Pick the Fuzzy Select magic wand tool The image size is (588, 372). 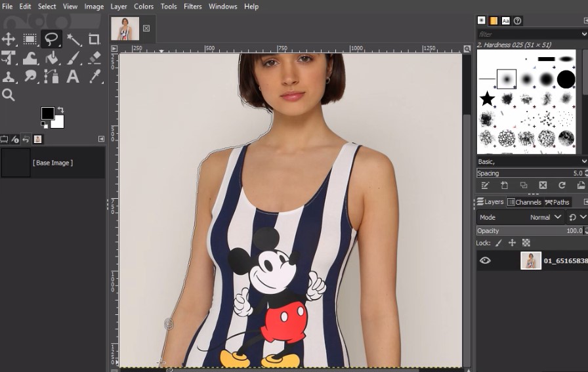coord(73,39)
